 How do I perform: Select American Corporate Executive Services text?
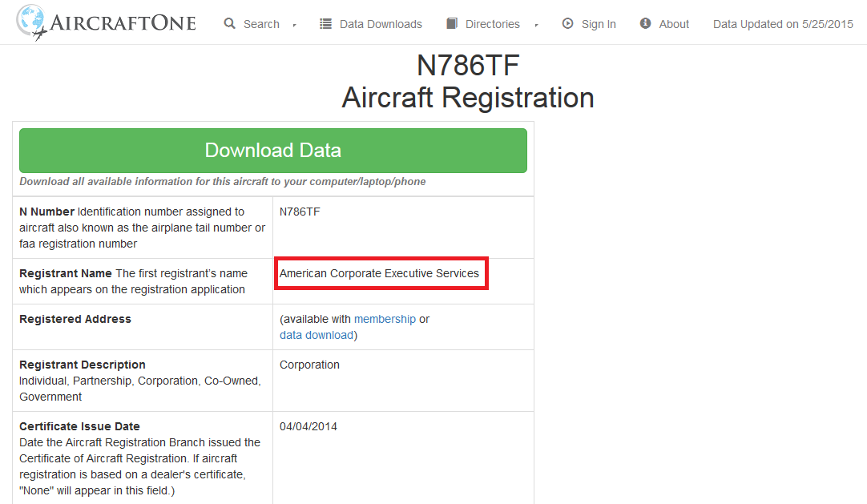click(379, 273)
